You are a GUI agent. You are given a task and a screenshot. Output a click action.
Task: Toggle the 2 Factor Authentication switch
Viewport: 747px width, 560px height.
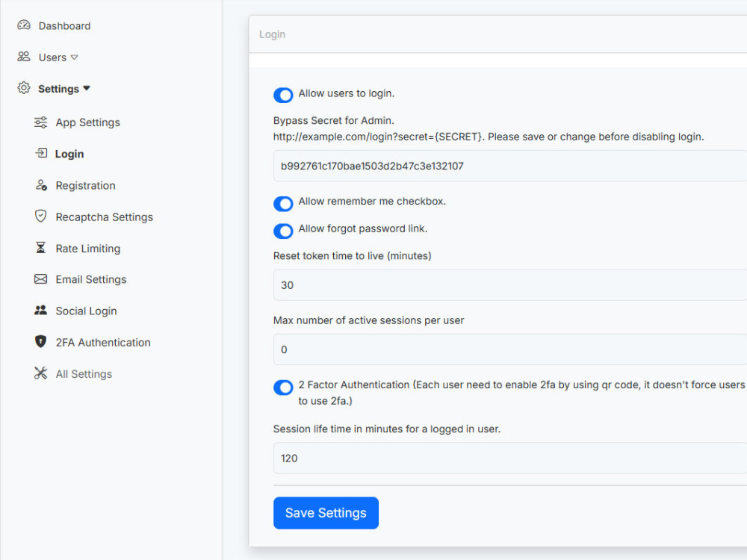(x=283, y=387)
